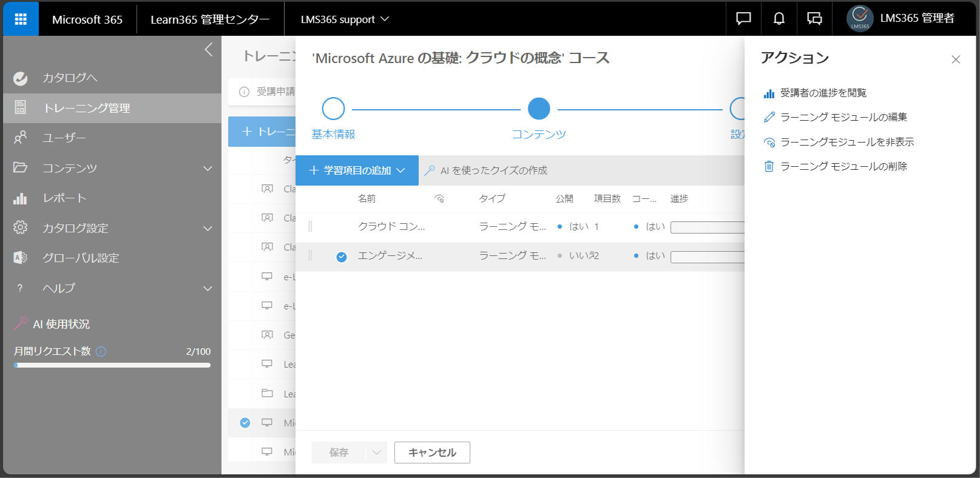Open ユーザー menu item

(64, 138)
